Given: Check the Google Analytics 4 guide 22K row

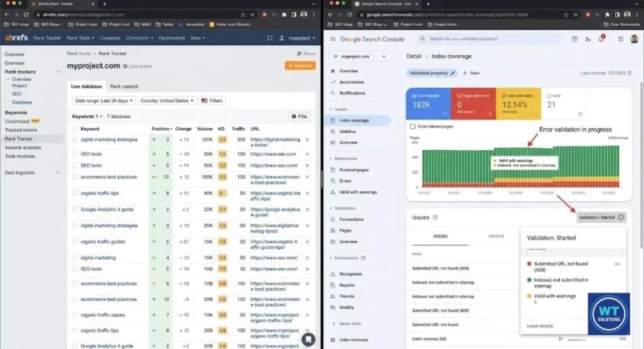Looking at the screenshot, I should [x=74, y=209].
